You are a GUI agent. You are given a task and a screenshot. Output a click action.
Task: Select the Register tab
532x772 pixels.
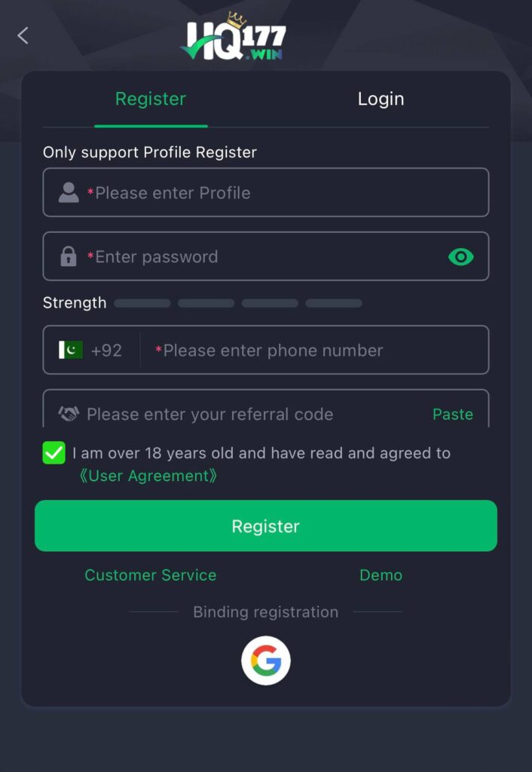(x=150, y=99)
